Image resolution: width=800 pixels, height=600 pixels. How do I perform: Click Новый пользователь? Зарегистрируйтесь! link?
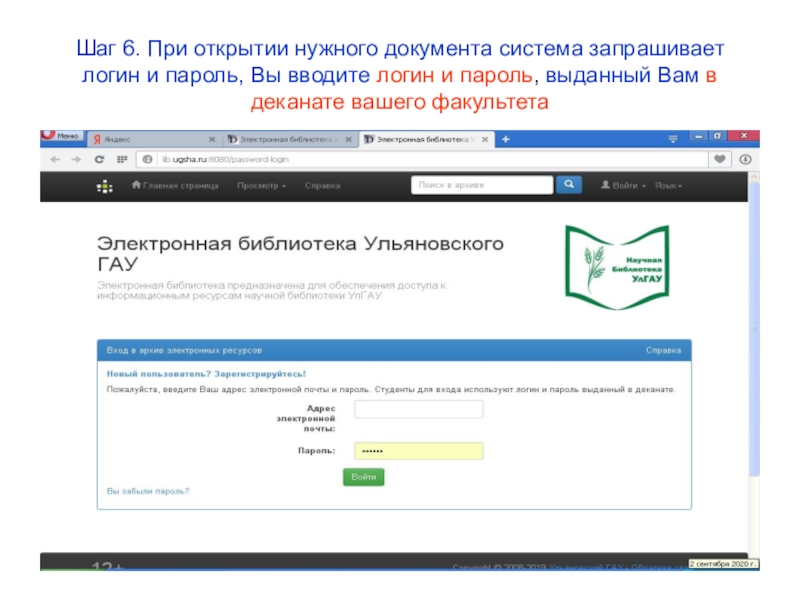[x=206, y=374]
